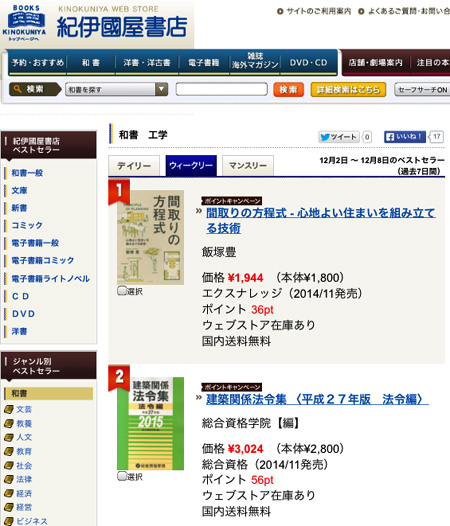The height and width of the screenshot is (526, 450).
Task: Open 注目の本 navigation menu
Action: (431, 63)
